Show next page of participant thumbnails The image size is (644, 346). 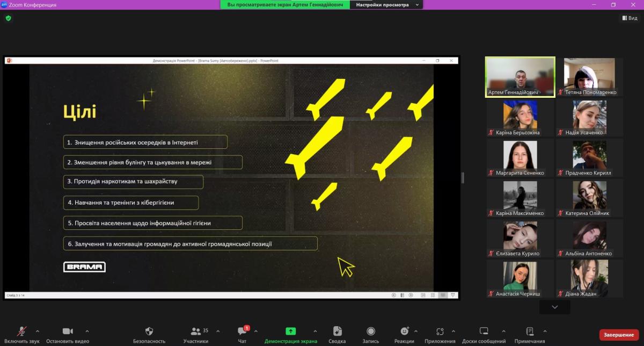(555, 307)
